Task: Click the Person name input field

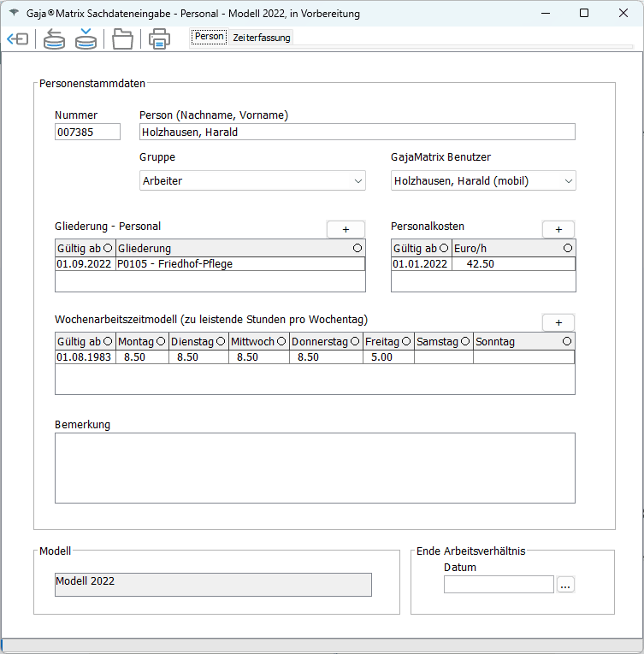Action: click(x=357, y=133)
